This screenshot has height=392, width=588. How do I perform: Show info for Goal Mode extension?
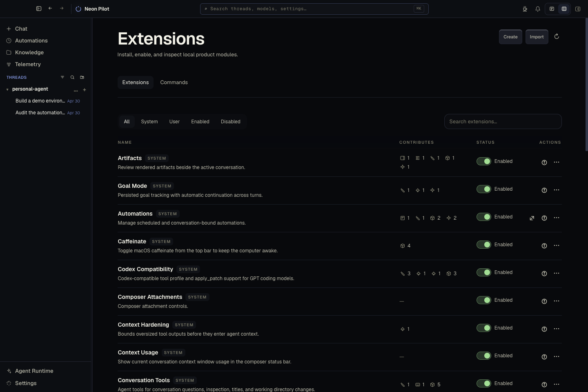coord(544,190)
